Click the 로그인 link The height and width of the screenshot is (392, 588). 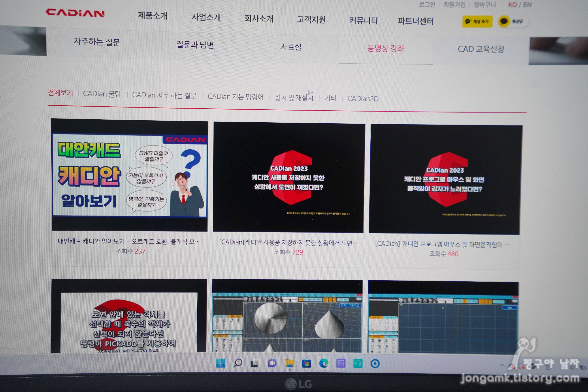427,4
